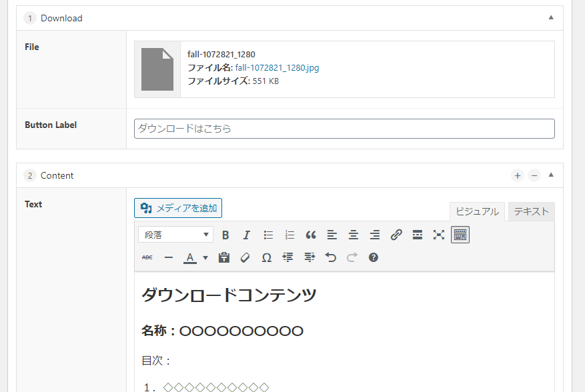Collapse the Download section
Screen dimensions: 585x392
[x=551, y=17]
